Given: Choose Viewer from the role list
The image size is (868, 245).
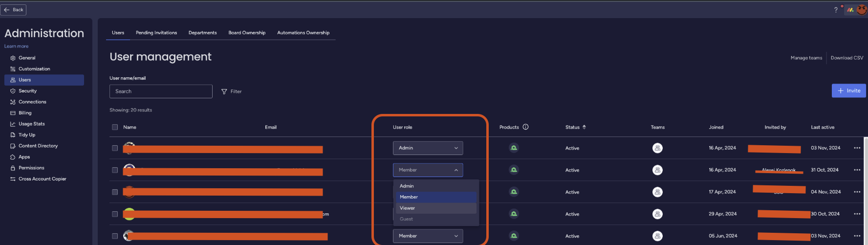Looking at the screenshot, I should pyautogui.click(x=436, y=208).
